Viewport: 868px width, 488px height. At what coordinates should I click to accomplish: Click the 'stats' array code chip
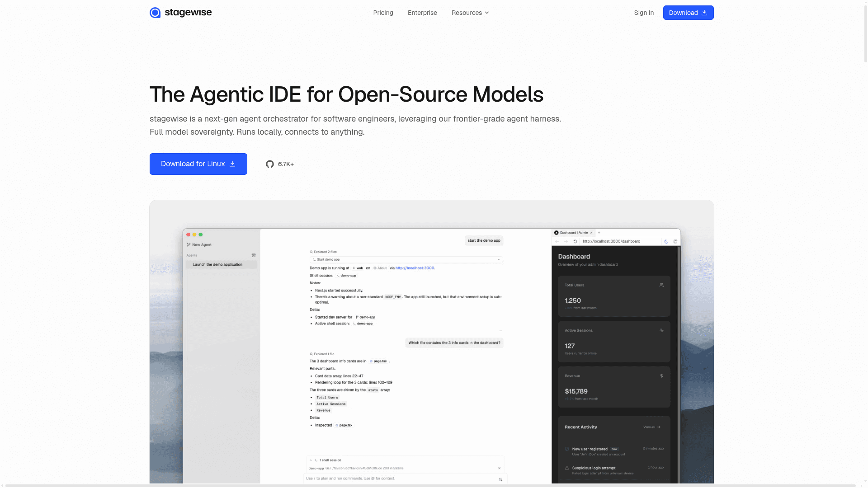[x=373, y=390]
